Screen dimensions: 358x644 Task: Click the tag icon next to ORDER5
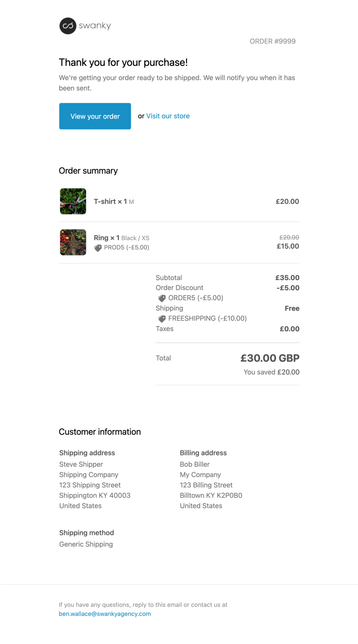pyautogui.click(x=162, y=298)
